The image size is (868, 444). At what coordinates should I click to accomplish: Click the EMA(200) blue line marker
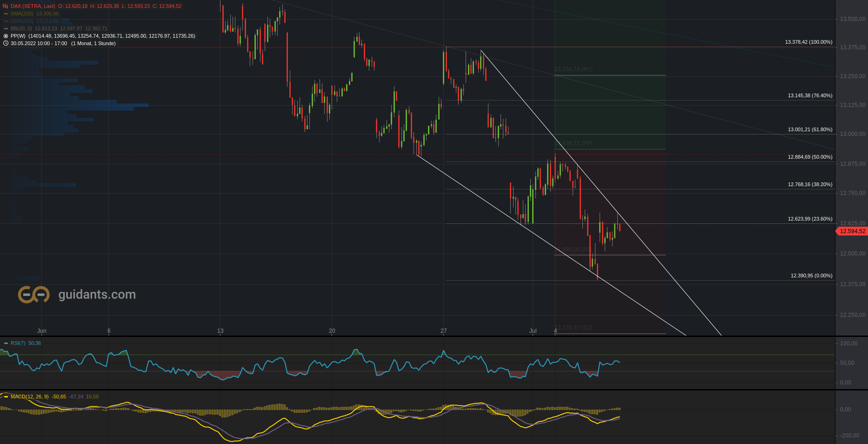(x=6, y=21)
